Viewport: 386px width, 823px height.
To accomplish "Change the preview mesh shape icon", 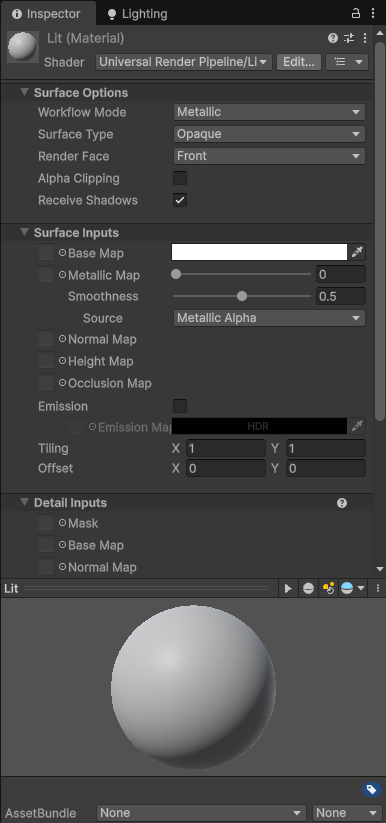I will tap(308, 588).
